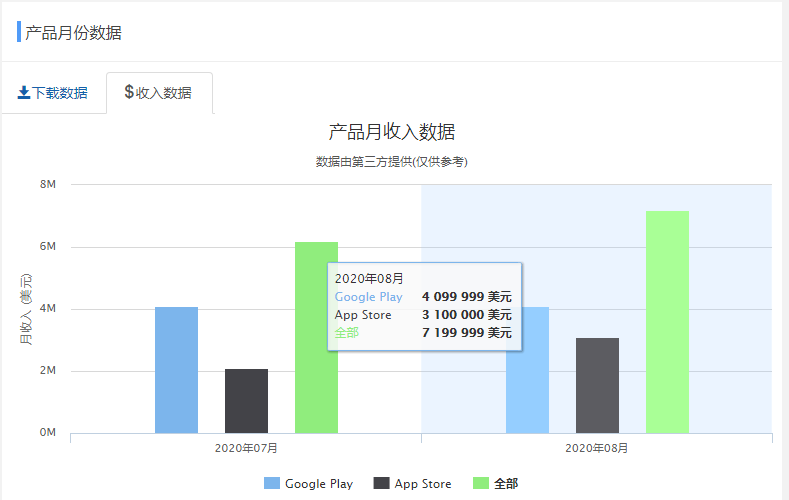Click the chart title 产品月收入数据

pos(392,132)
